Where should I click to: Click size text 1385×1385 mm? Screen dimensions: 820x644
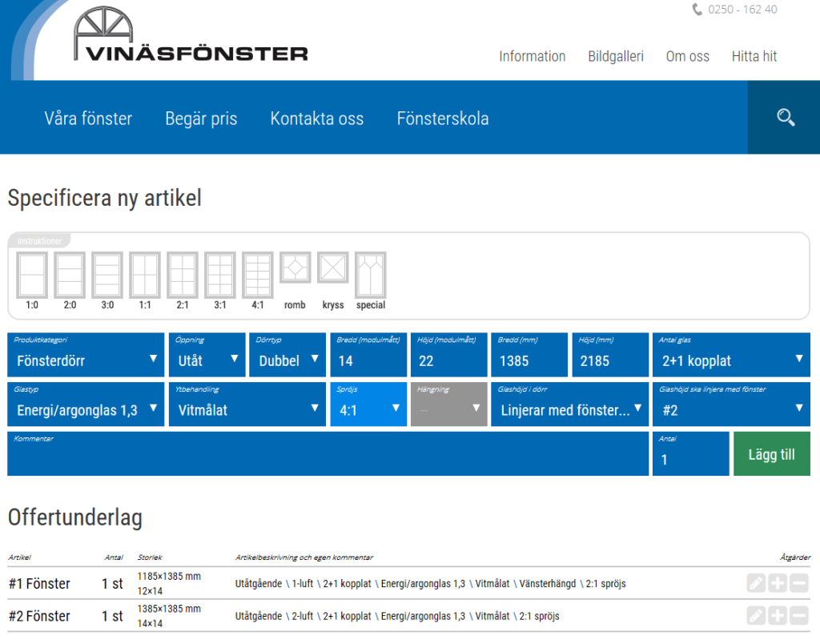169,609
